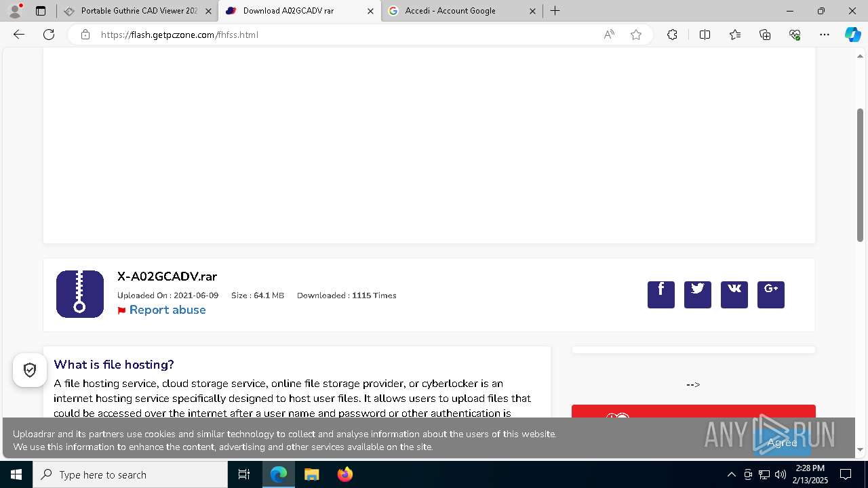Agree to the cookie notice
The width and height of the screenshot is (868, 488).
pyautogui.click(x=782, y=443)
